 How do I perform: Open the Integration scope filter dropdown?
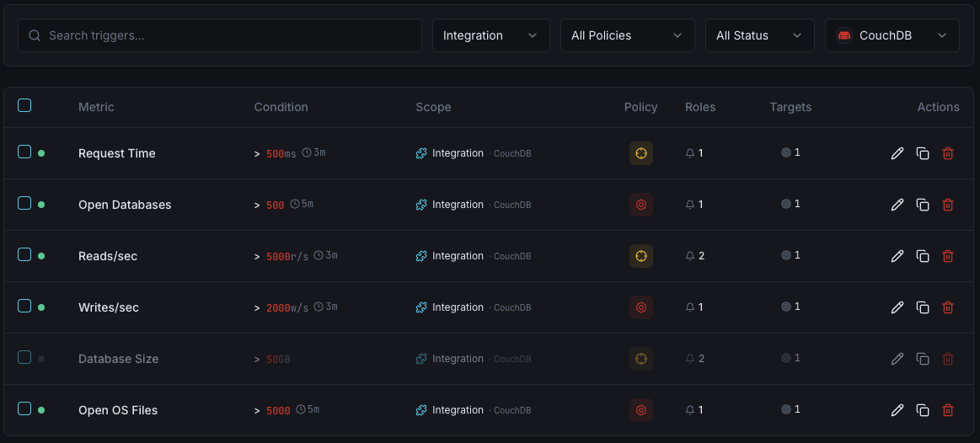(490, 35)
